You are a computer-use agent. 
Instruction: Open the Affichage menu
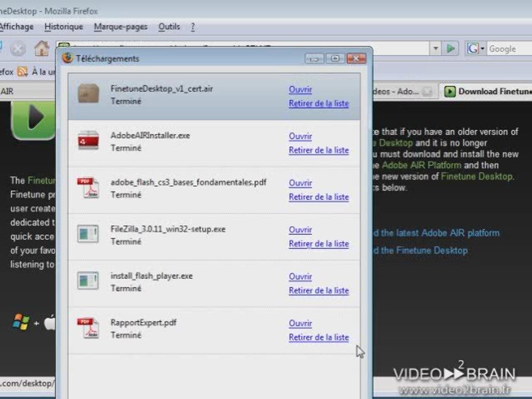16,27
